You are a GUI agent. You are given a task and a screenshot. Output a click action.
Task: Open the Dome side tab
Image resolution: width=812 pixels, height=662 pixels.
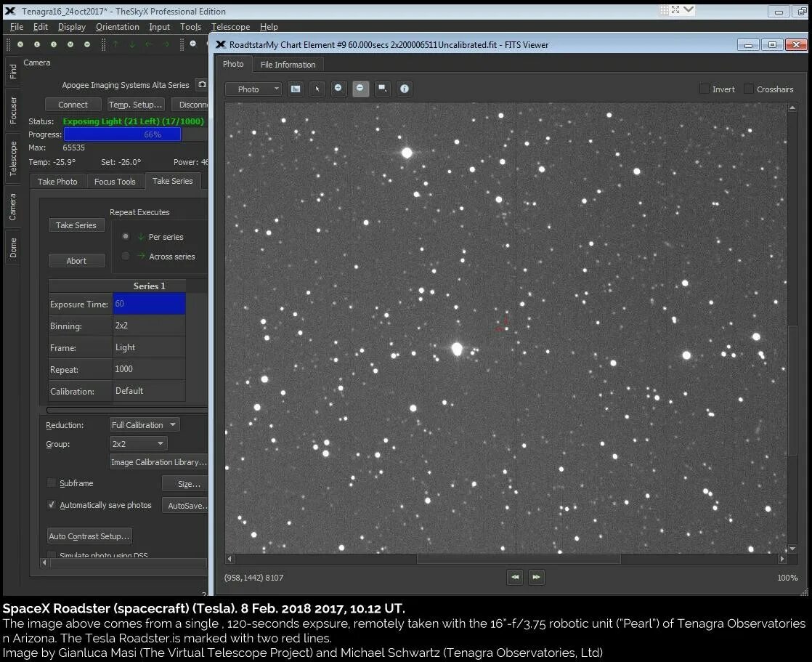coord(13,248)
